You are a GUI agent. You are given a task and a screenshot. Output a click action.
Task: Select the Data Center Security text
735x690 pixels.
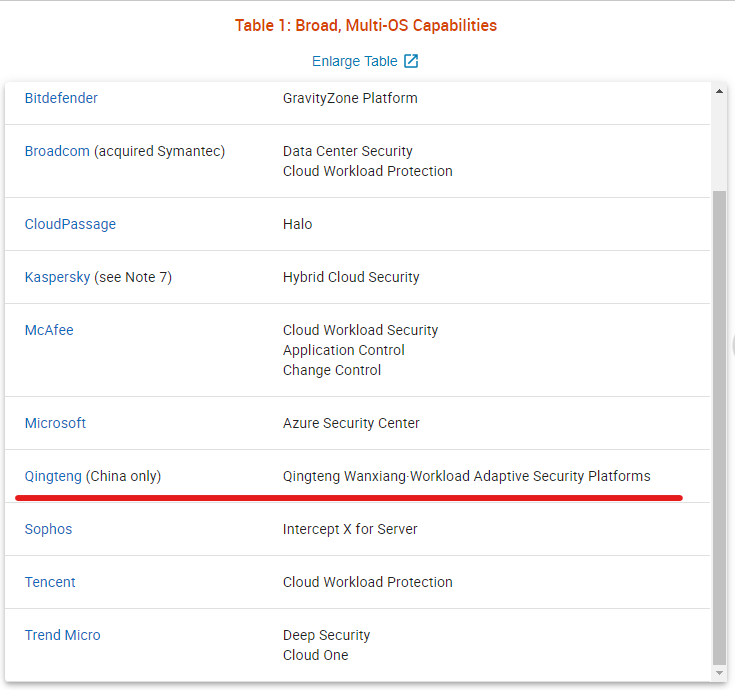click(x=348, y=151)
